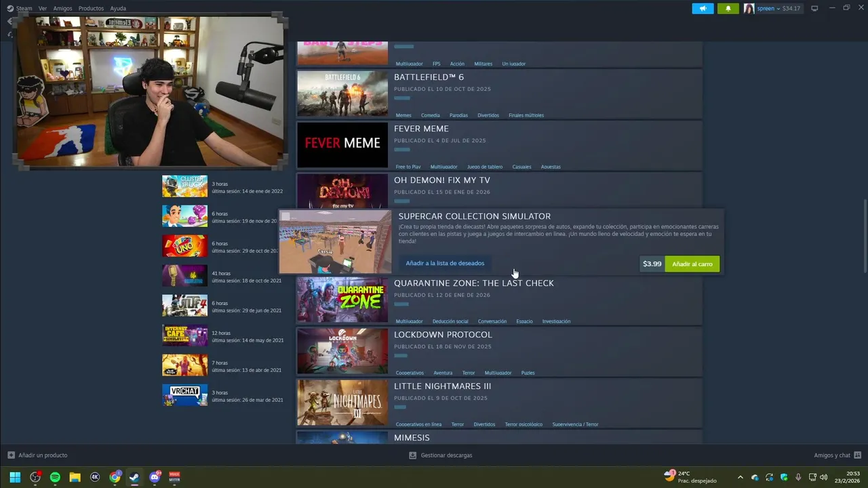Open the Internet Cafe Simulator game icon
Image resolution: width=868 pixels, height=488 pixels.
pyautogui.click(x=184, y=335)
